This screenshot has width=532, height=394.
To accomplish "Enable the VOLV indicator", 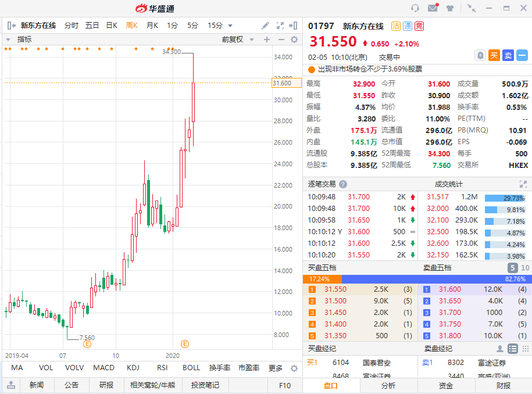I will 74,368.
